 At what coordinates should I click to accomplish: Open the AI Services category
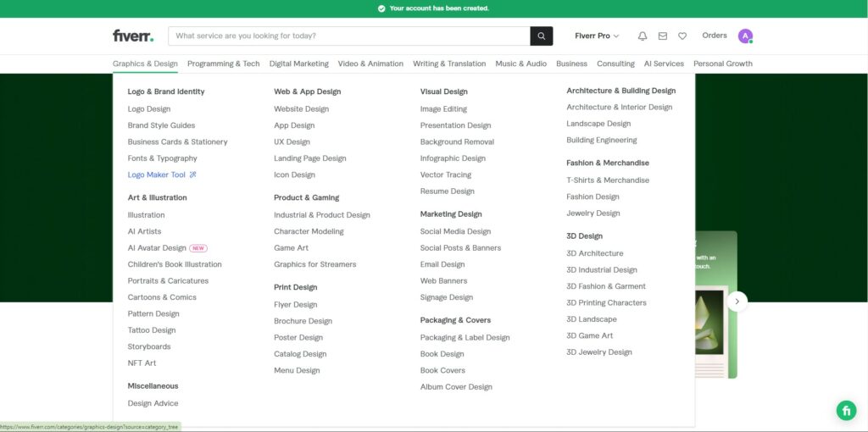click(664, 64)
